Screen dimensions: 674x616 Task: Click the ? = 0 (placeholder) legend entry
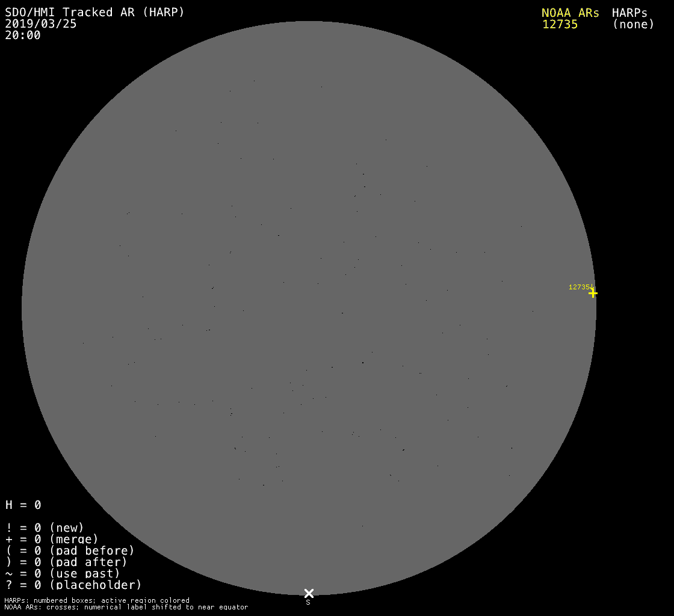pos(73,585)
